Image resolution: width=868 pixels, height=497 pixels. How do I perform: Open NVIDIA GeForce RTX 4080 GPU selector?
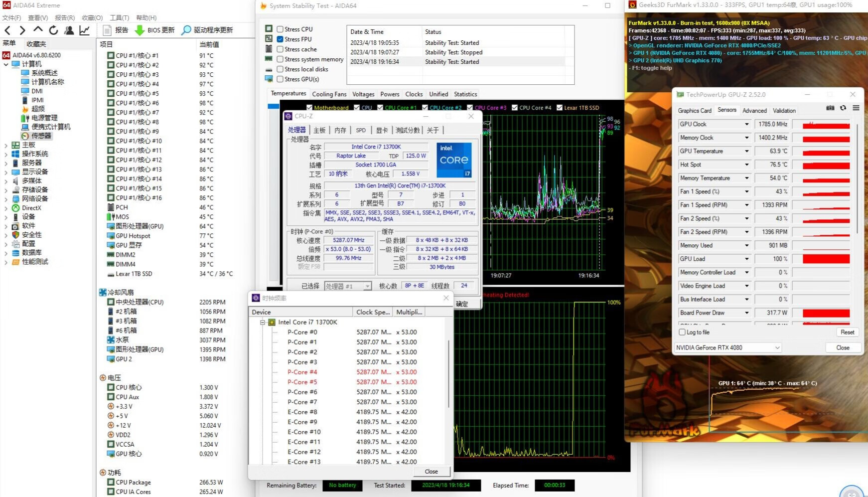tap(727, 347)
